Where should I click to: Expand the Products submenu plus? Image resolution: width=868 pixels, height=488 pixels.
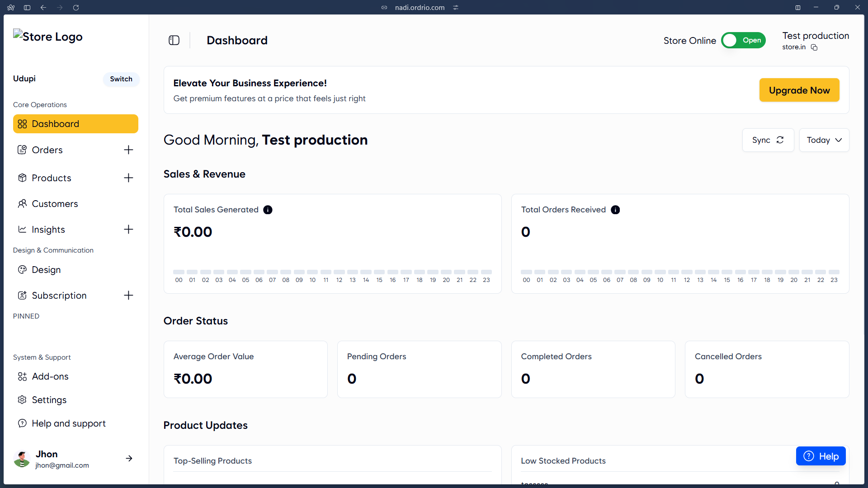[128, 178]
